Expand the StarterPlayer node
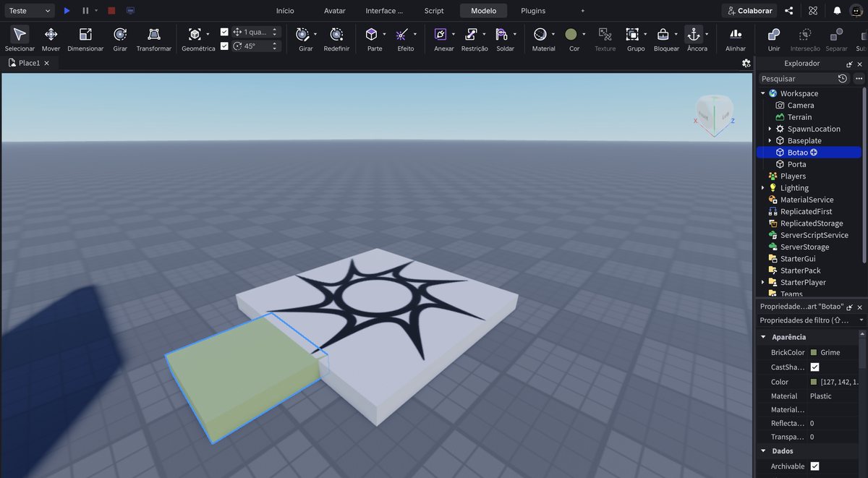 pyautogui.click(x=762, y=282)
